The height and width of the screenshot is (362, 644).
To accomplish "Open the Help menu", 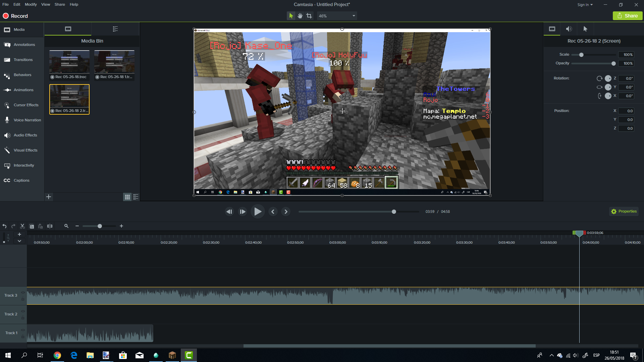I will pyautogui.click(x=74, y=4).
